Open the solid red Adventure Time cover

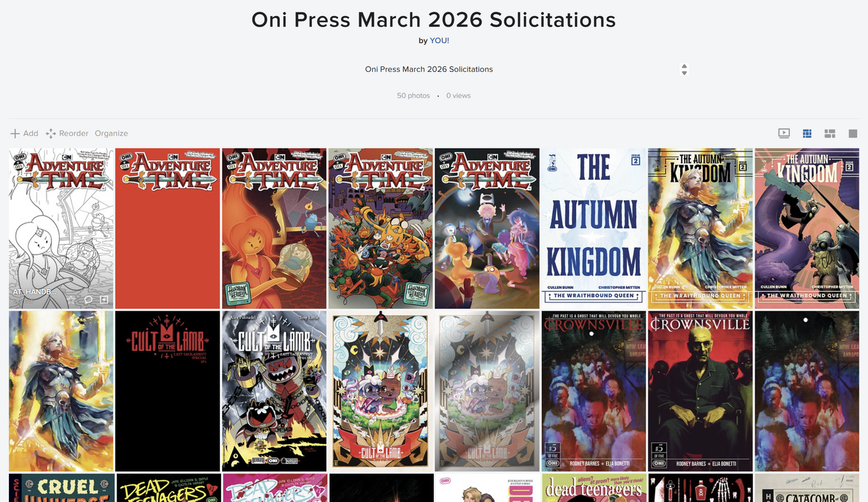click(x=167, y=229)
